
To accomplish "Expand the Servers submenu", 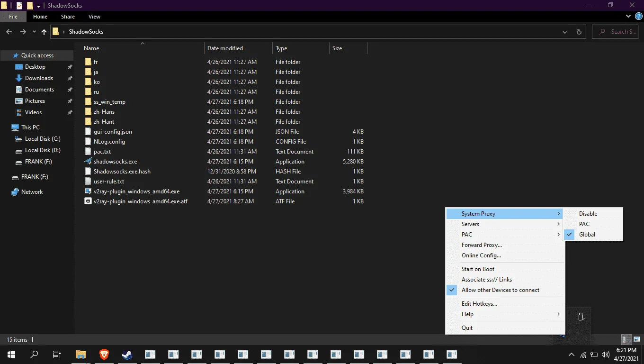I will (x=505, y=224).
